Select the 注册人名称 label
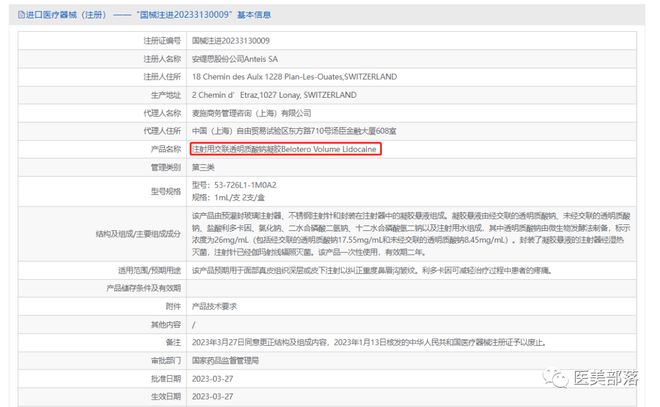This screenshot has height=407, width=660. pyautogui.click(x=162, y=59)
